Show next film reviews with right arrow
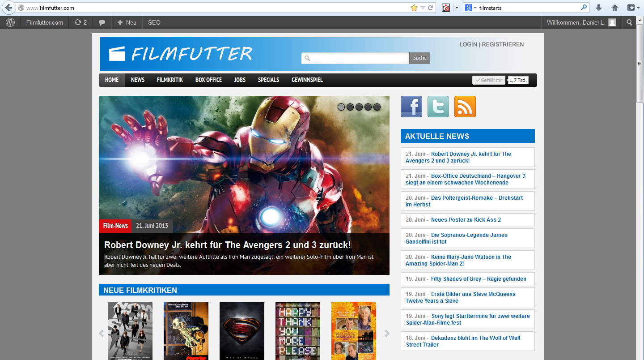 (x=387, y=334)
